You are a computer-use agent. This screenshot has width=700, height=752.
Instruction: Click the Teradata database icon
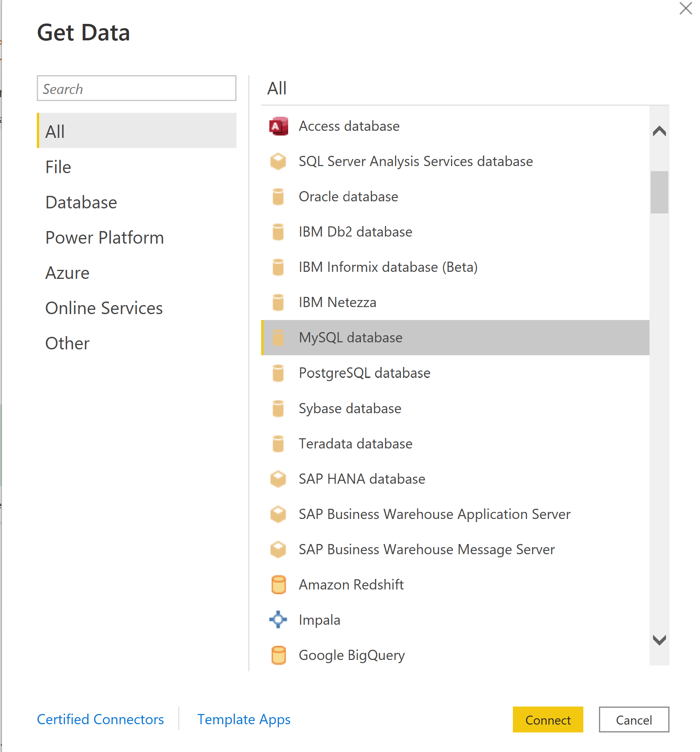coord(278,443)
